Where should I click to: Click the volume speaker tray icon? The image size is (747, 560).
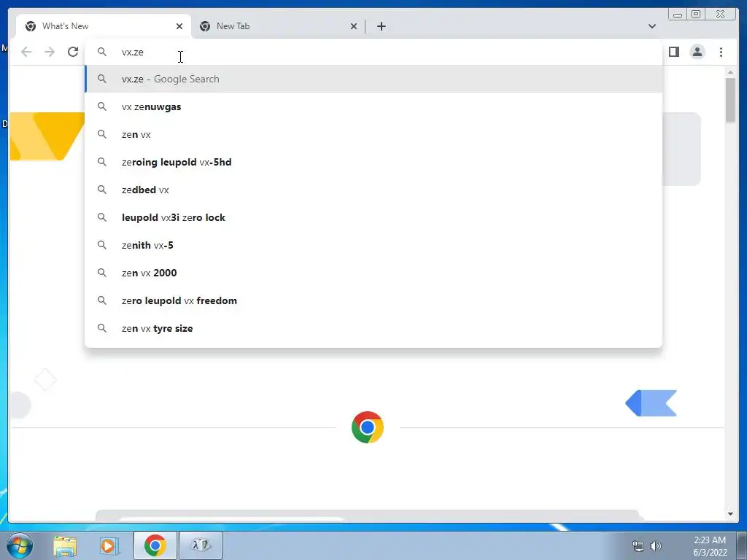(x=656, y=546)
